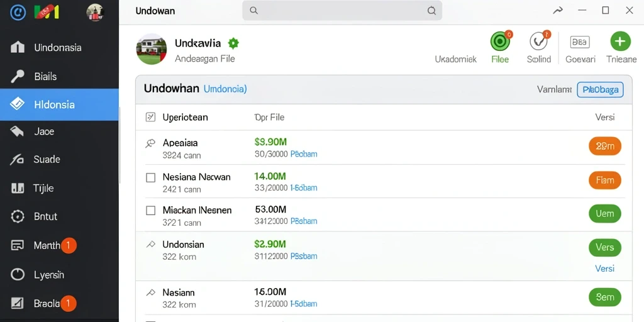Tick the Miackan INesnen checkbox
The height and width of the screenshot is (322, 644).
151,211
